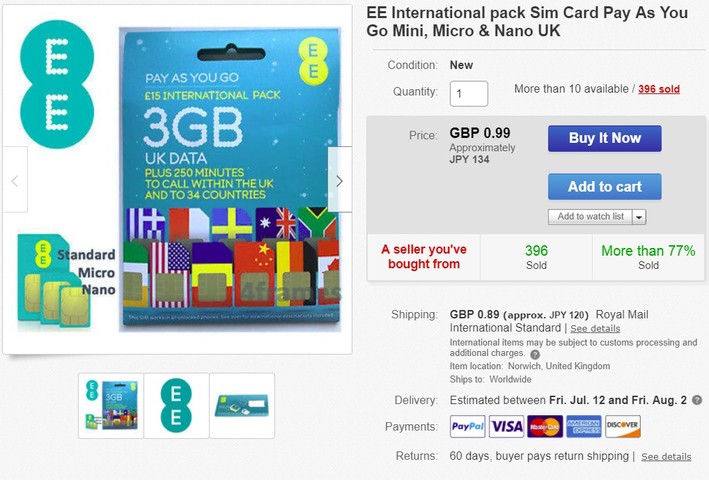Expand the watch list dropdown arrow
This screenshot has width=709, height=480.
coord(639,217)
